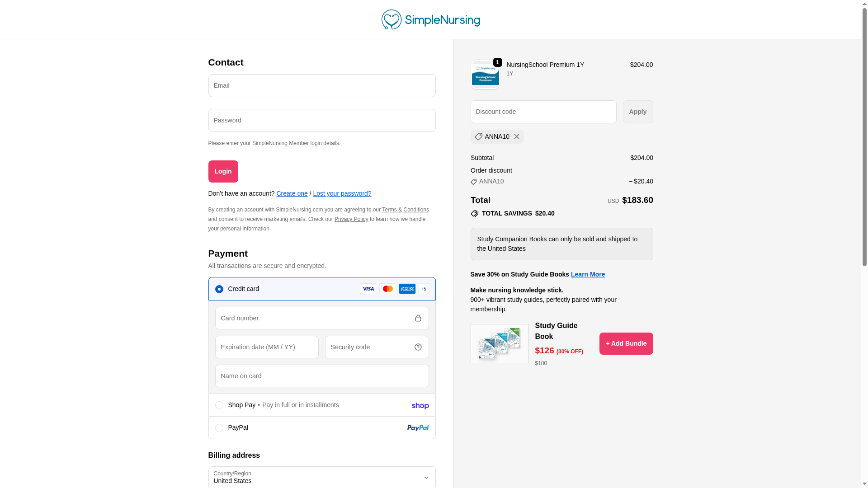Click the Visa card icon

pyautogui.click(x=368, y=289)
